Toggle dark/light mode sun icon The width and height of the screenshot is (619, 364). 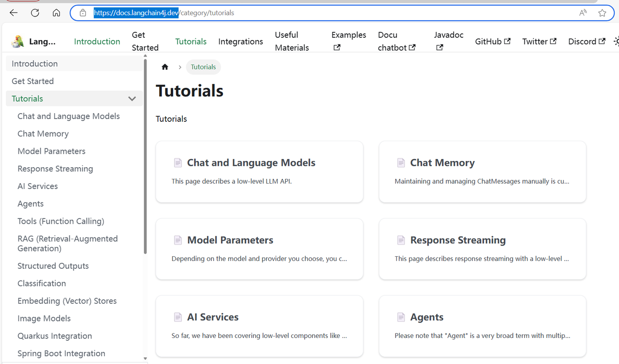point(616,42)
